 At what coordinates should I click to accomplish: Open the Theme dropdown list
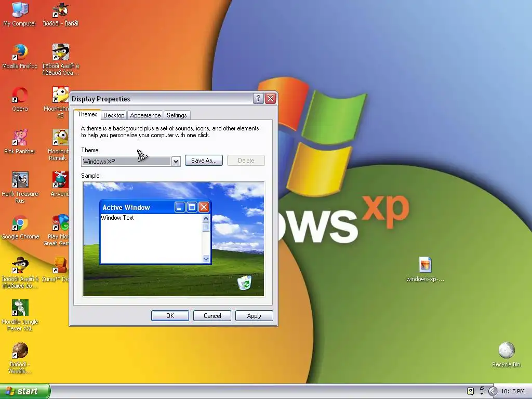pos(176,162)
